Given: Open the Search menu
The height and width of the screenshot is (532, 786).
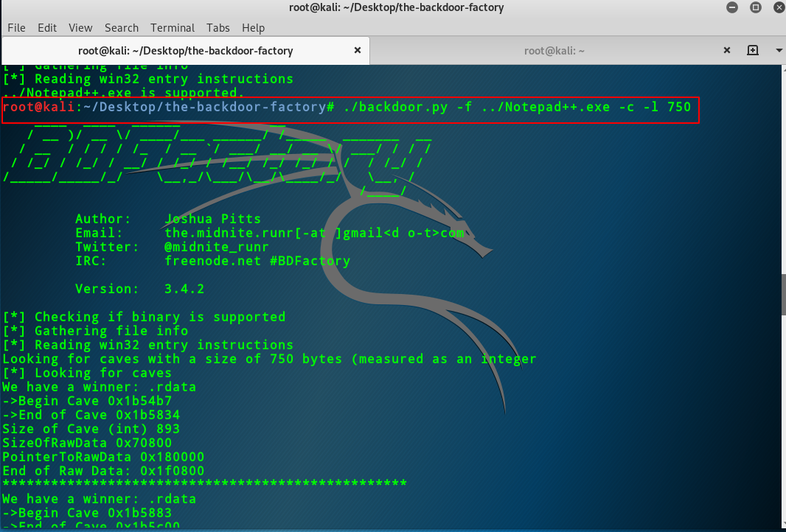Looking at the screenshot, I should click(122, 28).
